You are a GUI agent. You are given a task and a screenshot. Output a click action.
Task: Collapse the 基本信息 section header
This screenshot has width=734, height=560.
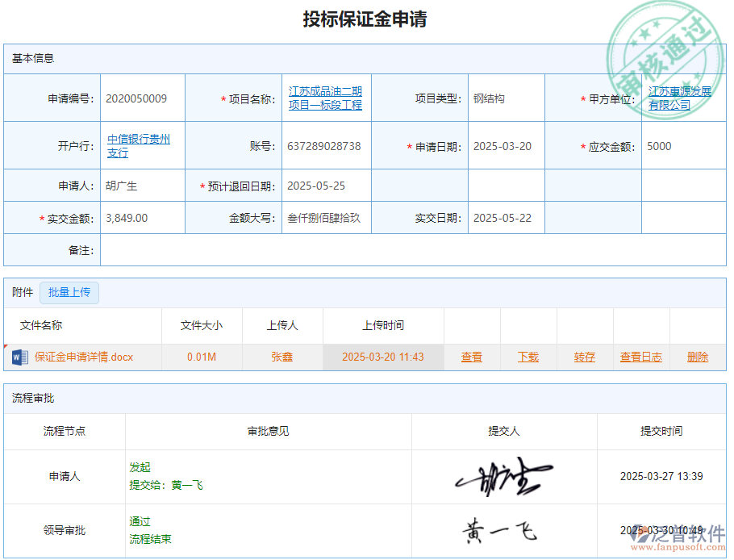(32, 57)
